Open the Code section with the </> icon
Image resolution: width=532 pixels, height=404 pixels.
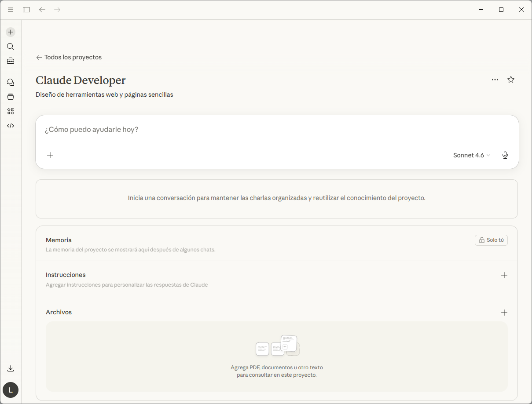[10, 126]
